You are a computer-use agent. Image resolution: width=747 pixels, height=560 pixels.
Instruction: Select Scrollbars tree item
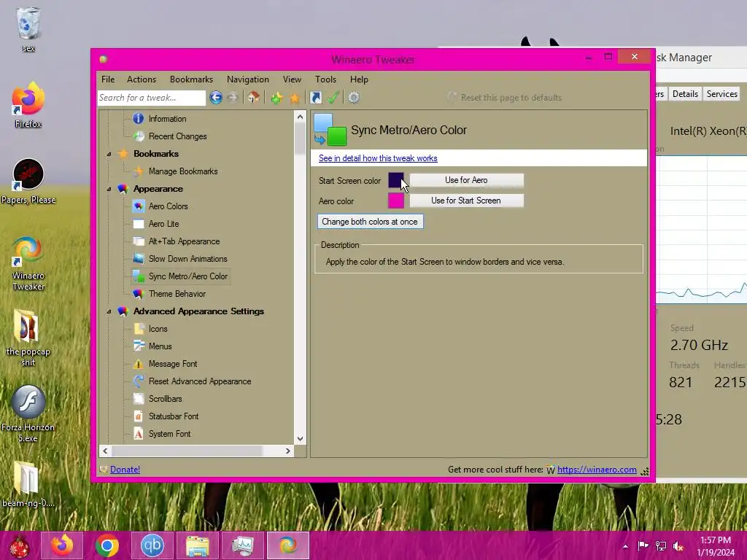click(165, 399)
